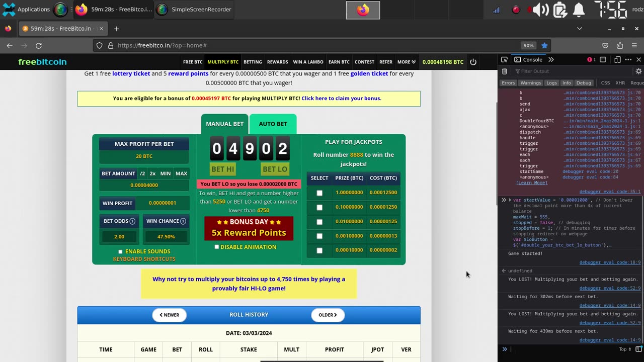
Task: Click the Bet Odds info arrow
Action: [x=132, y=221]
